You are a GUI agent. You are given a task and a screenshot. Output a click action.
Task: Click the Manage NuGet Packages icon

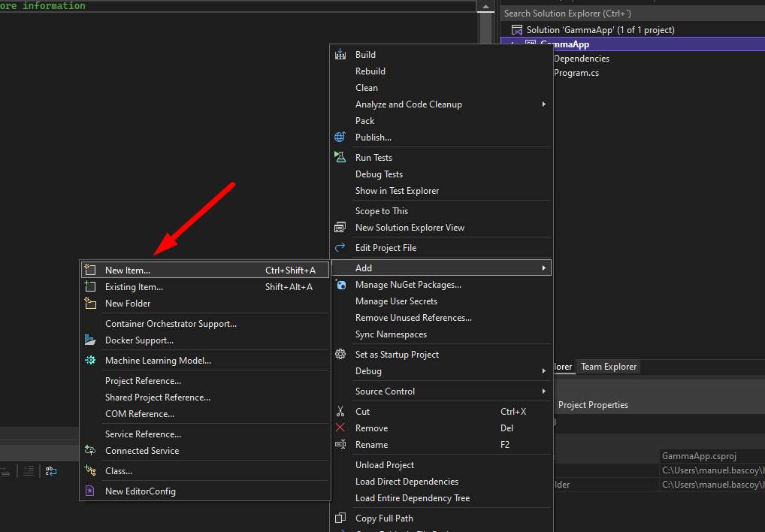coord(340,285)
